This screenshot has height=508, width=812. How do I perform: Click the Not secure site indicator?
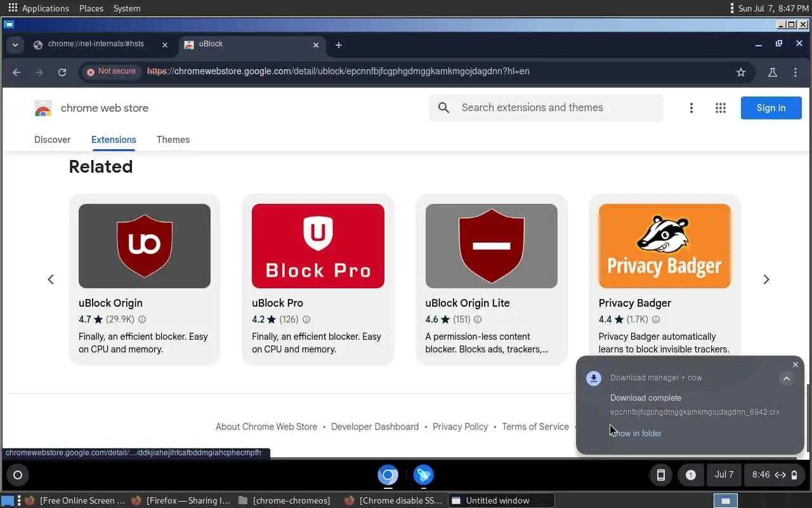[112, 72]
